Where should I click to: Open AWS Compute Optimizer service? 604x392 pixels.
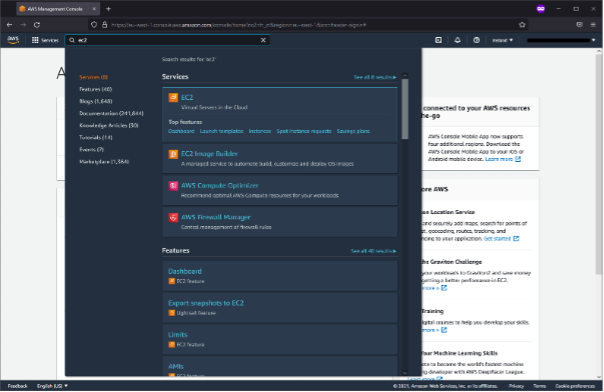point(220,185)
